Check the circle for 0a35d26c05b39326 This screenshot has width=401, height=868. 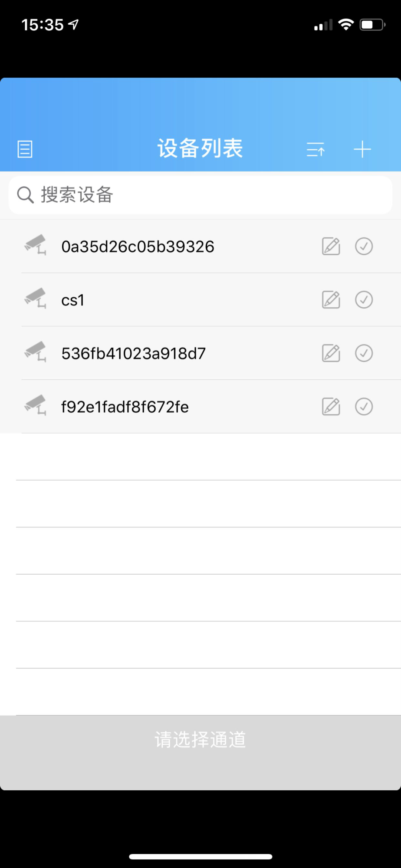click(364, 246)
